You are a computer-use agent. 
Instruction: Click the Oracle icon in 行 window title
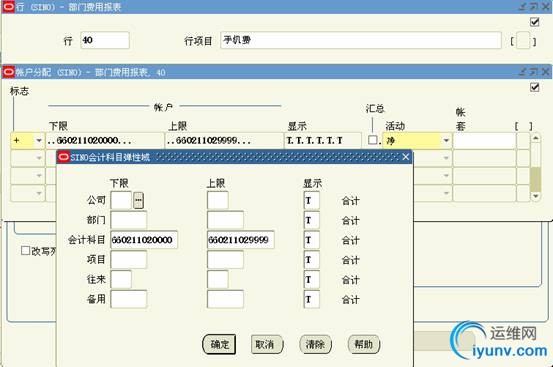point(8,7)
